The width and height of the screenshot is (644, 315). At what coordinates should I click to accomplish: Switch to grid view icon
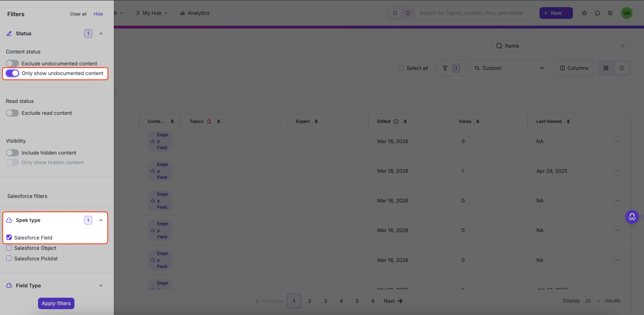pos(606,68)
